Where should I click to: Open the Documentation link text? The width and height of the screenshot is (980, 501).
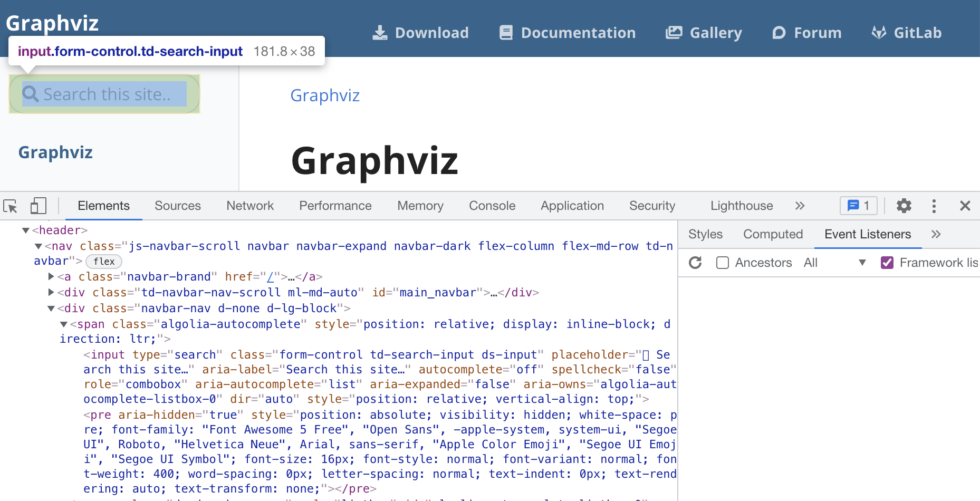[578, 33]
